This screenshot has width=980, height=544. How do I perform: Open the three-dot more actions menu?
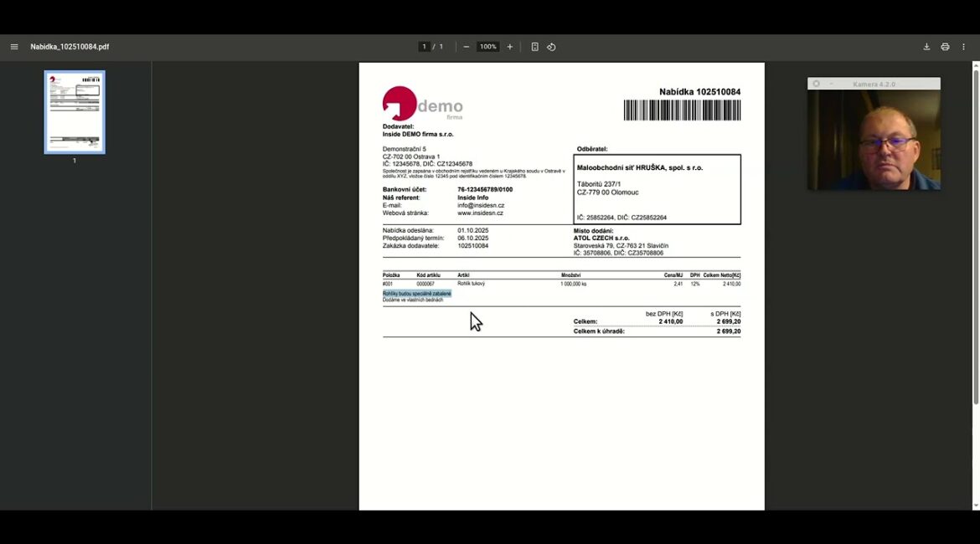click(964, 47)
